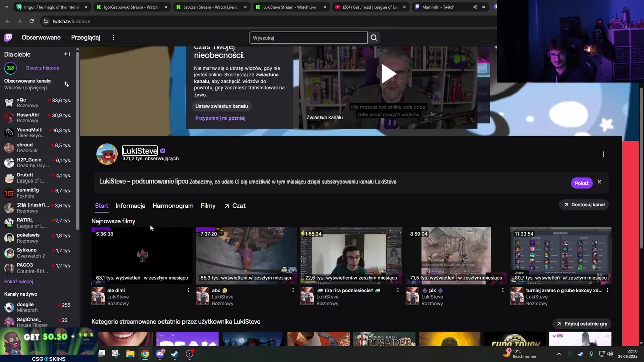The width and height of the screenshot is (644, 362).
Task: Open the Twitch home logo
Action: pyautogui.click(x=8, y=37)
